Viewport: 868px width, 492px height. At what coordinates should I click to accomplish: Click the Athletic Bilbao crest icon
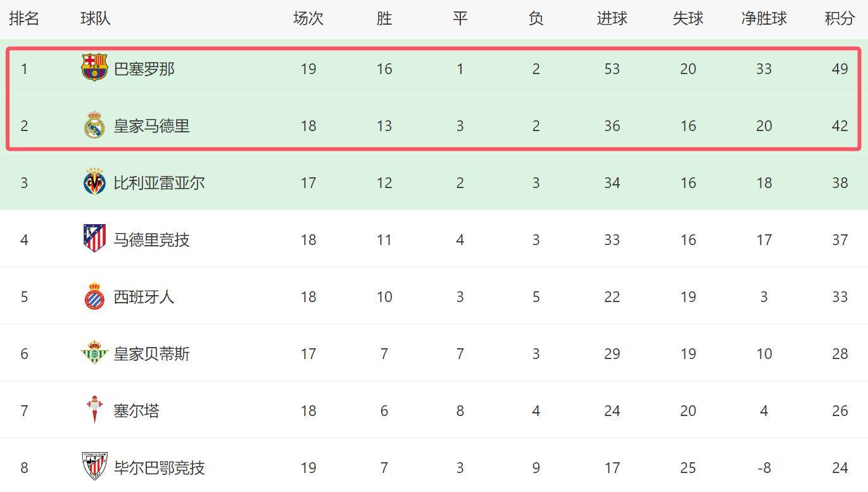coord(94,467)
